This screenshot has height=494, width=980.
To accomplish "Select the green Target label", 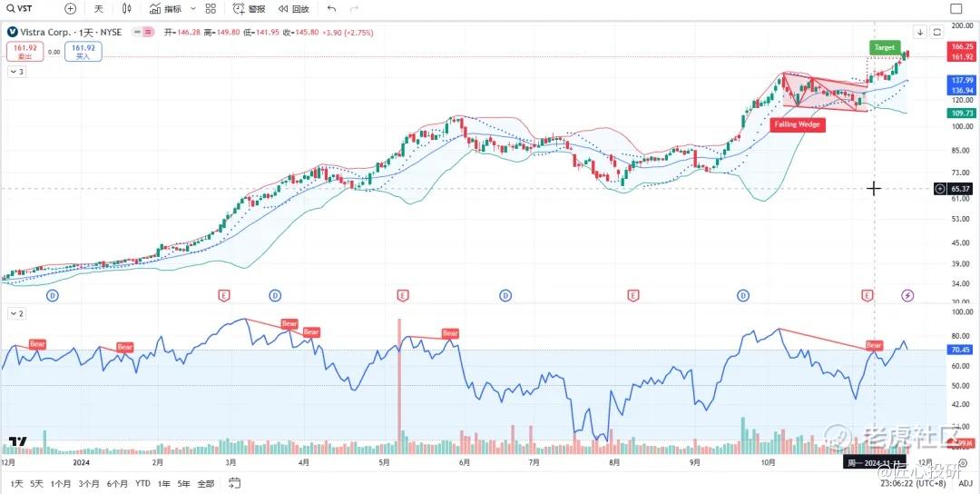I will pos(885,47).
